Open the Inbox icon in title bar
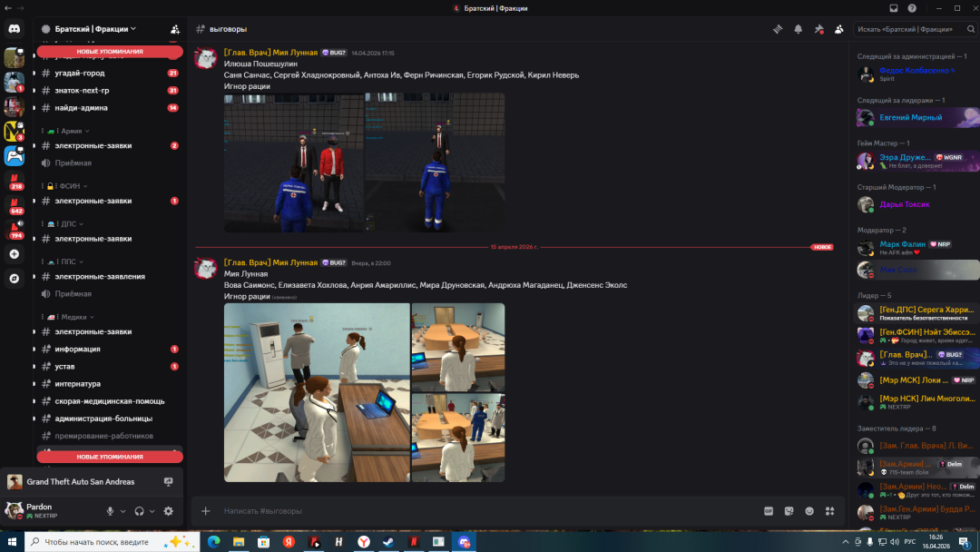Viewport: 980px width, 552px height. 894,8
